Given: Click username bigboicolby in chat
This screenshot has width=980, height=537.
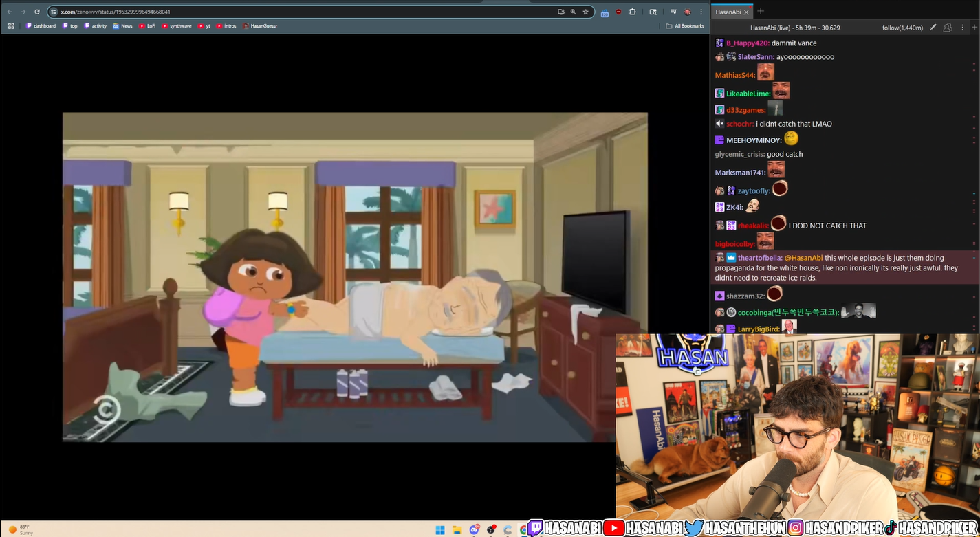Looking at the screenshot, I should coord(735,244).
